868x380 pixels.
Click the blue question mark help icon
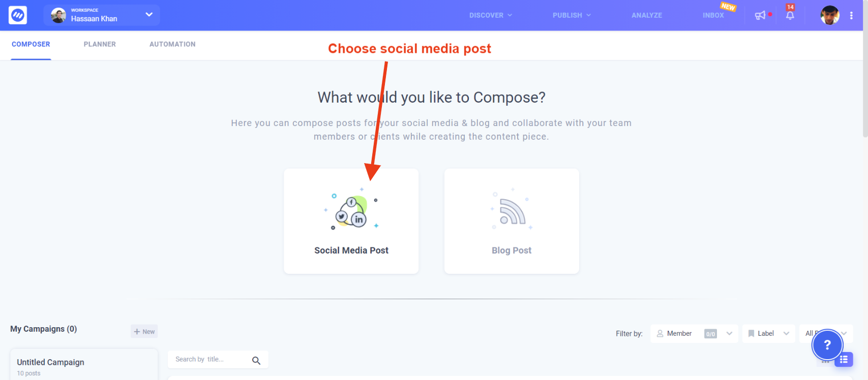tap(827, 345)
